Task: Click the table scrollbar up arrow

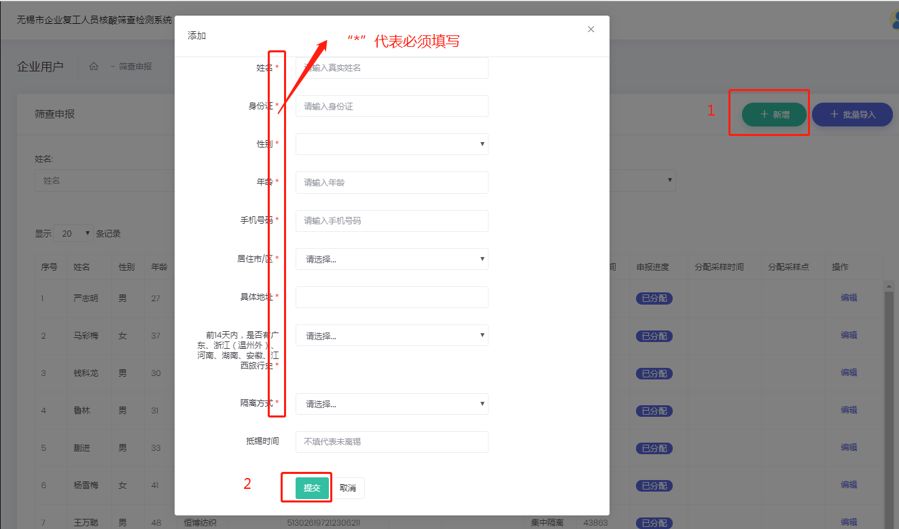Action: (x=889, y=288)
